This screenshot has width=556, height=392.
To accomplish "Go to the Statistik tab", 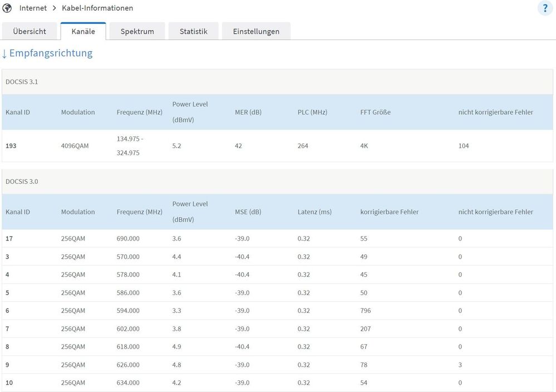I will point(193,31).
